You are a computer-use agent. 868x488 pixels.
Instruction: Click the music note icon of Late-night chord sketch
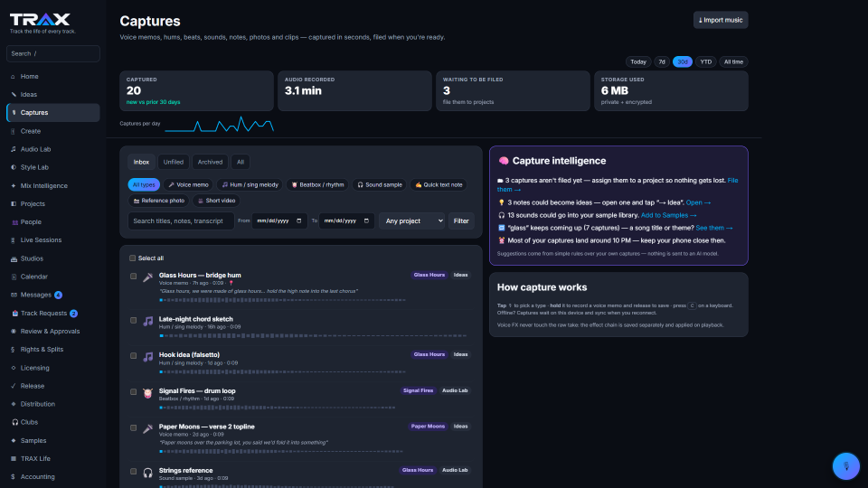147,321
